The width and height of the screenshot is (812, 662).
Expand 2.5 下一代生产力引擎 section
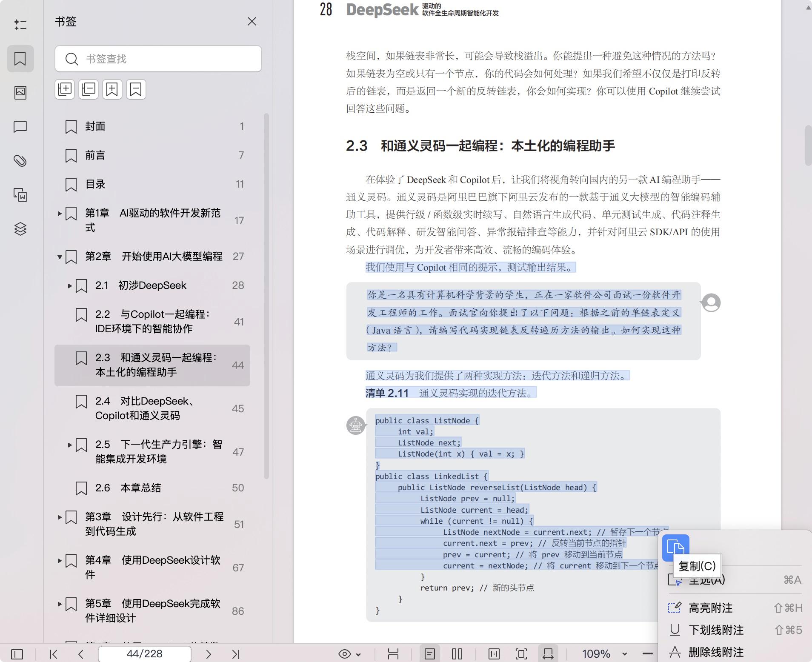pos(70,445)
